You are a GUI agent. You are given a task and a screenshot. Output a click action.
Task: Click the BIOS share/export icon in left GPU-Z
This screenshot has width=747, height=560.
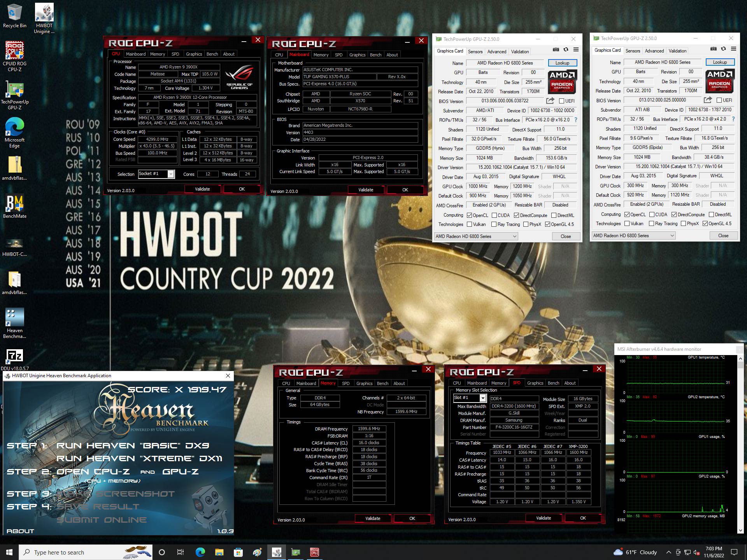click(550, 101)
